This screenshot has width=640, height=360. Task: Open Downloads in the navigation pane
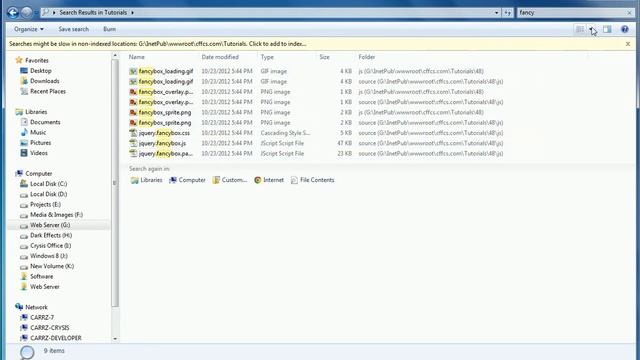click(44, 81)
